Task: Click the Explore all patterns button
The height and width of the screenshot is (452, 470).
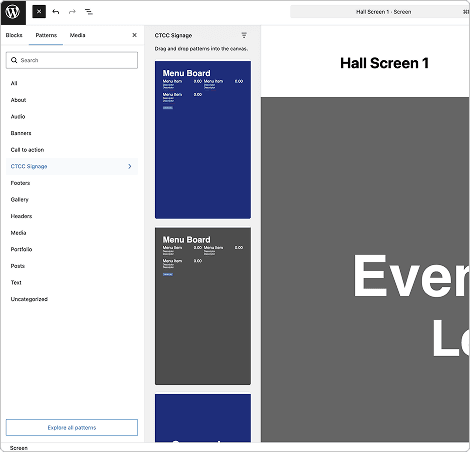Action: point(72,427)
